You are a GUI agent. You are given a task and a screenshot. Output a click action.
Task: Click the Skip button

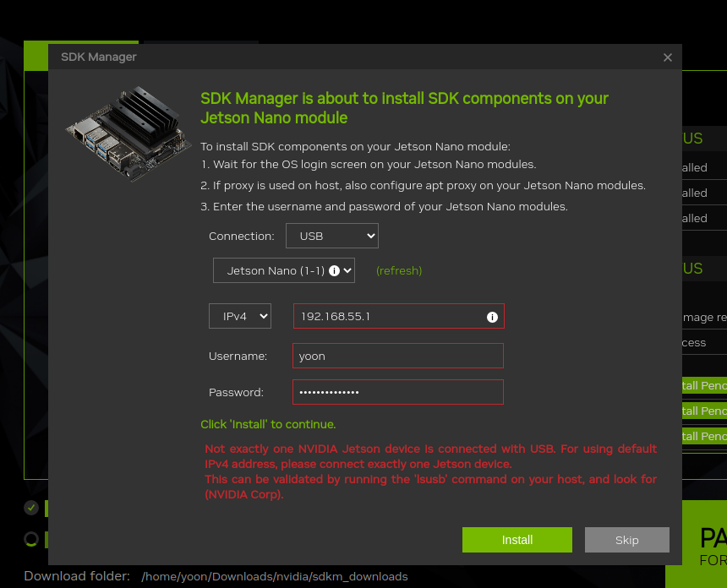point(627,540)
